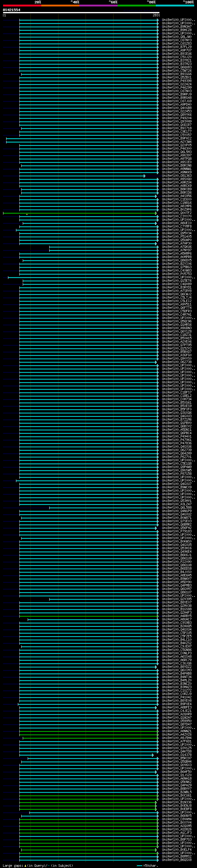Viewport: 197px width, 868px height.
Task: Select label UniRef100_C1BFS7
Action: pos(177,392)
